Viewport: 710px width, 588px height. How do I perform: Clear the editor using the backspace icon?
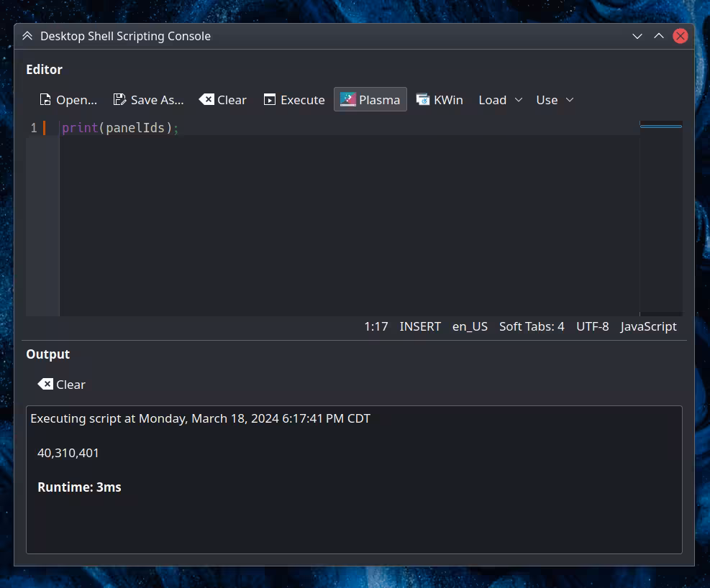click(x=207, y=99)
